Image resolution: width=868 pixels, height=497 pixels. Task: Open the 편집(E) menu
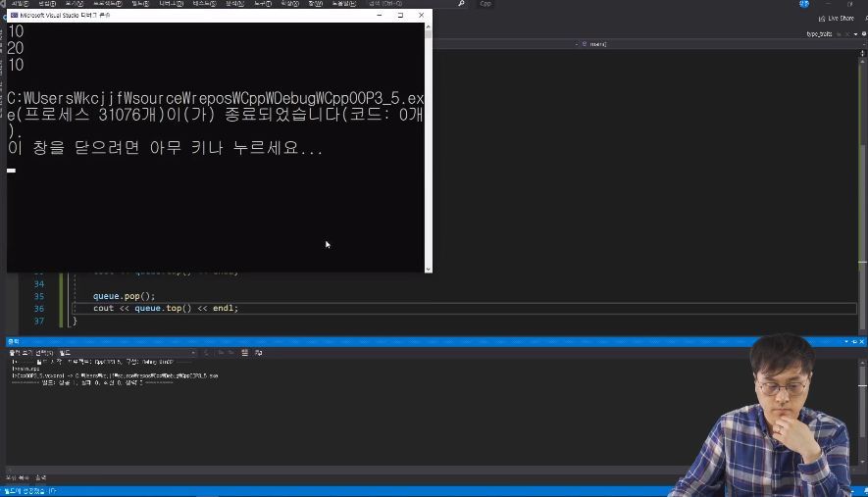48,3
